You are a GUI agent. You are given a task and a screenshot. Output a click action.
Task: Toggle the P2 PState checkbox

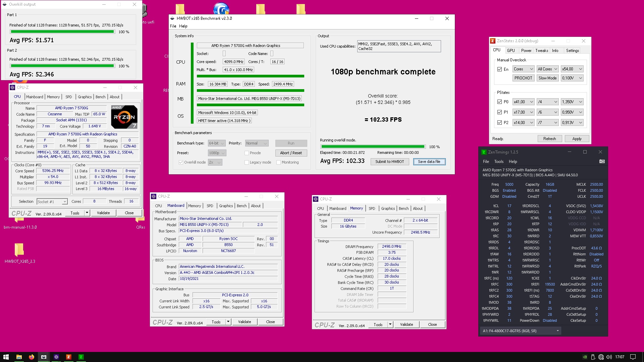[499, 123]
